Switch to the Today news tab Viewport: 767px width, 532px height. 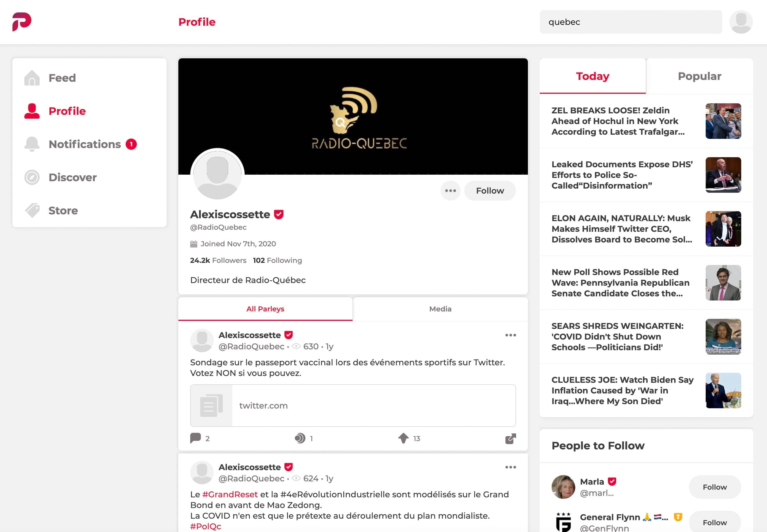pyautogui.click(x=593, y=76)
